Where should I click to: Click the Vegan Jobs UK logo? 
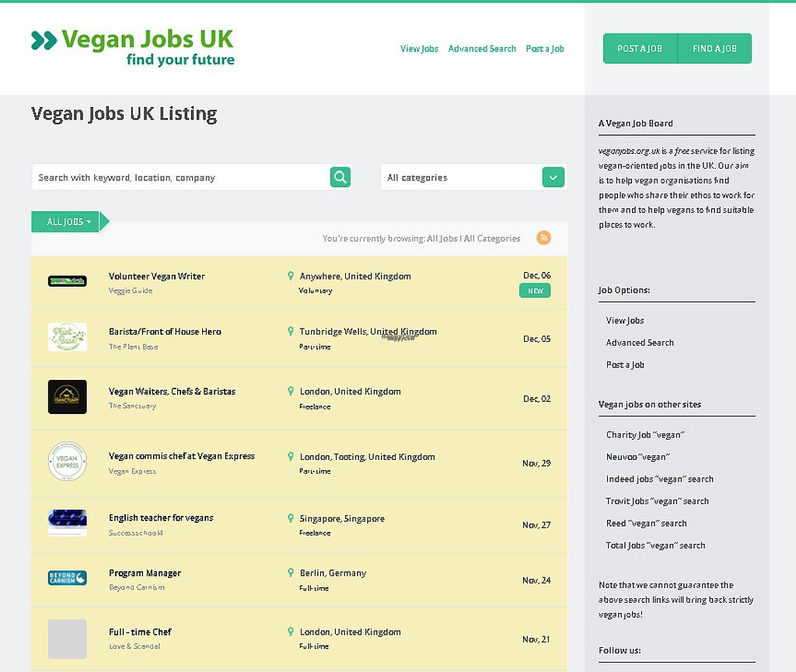coord(133,47)
